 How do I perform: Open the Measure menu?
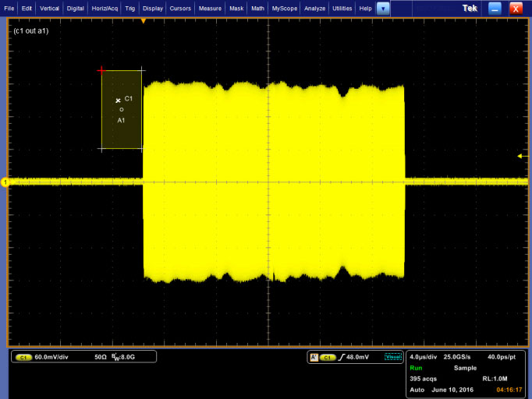click(x=210, y=9)
